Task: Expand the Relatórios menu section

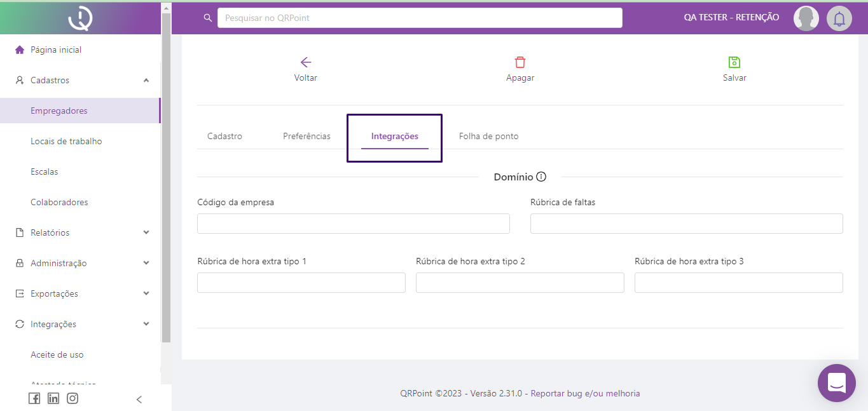Action: click(146, 232)
